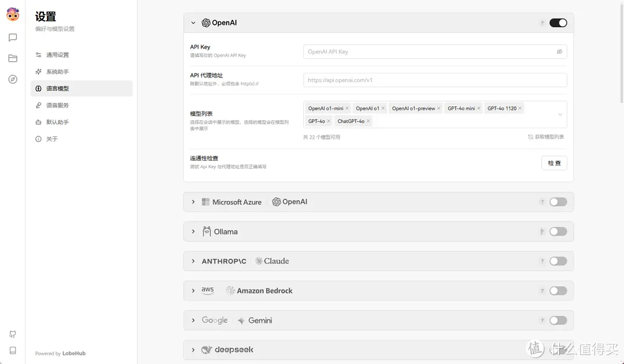
Task: Click the Ollama mascot icon
Action: point(207,231)
